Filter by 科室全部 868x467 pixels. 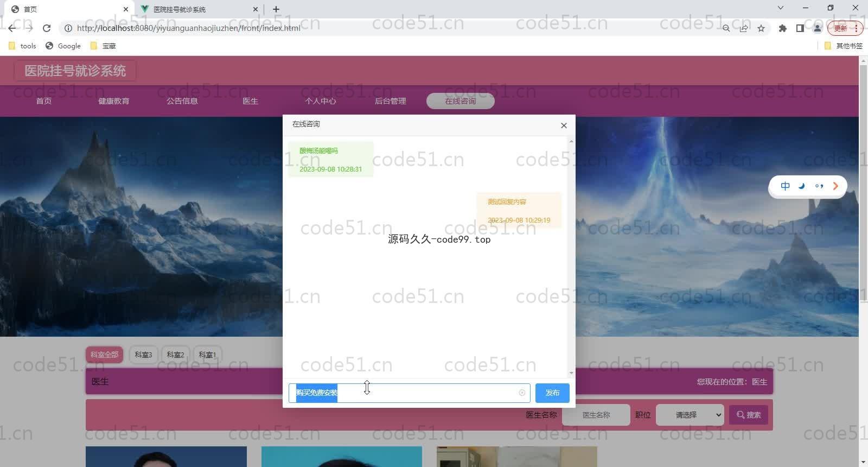pyautogui.click(x=104, y=355)
